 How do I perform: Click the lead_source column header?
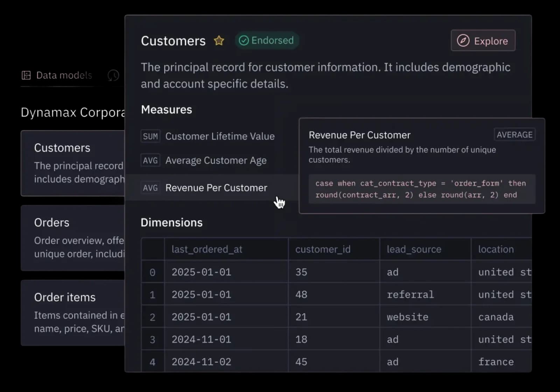click(414, 249)
